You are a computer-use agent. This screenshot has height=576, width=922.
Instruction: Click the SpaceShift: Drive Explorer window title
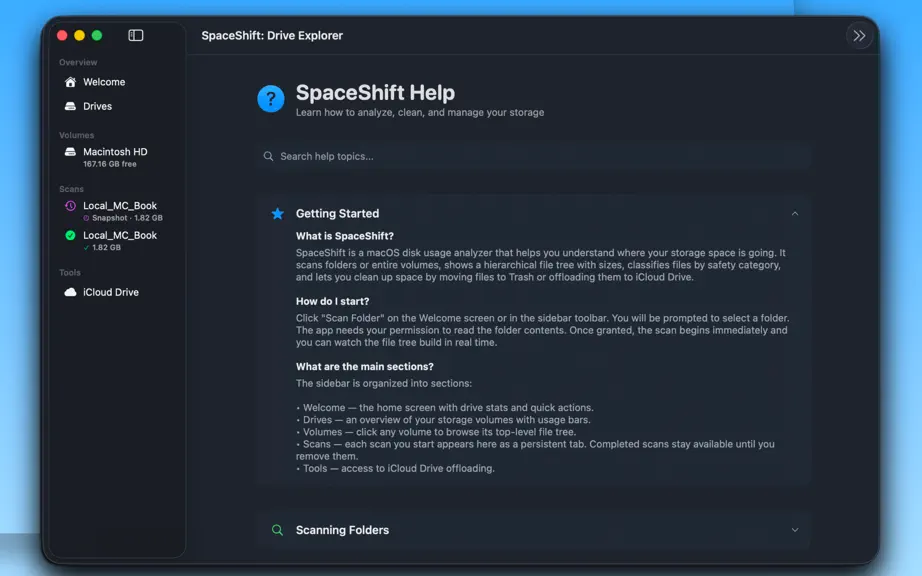pos(272,36)
